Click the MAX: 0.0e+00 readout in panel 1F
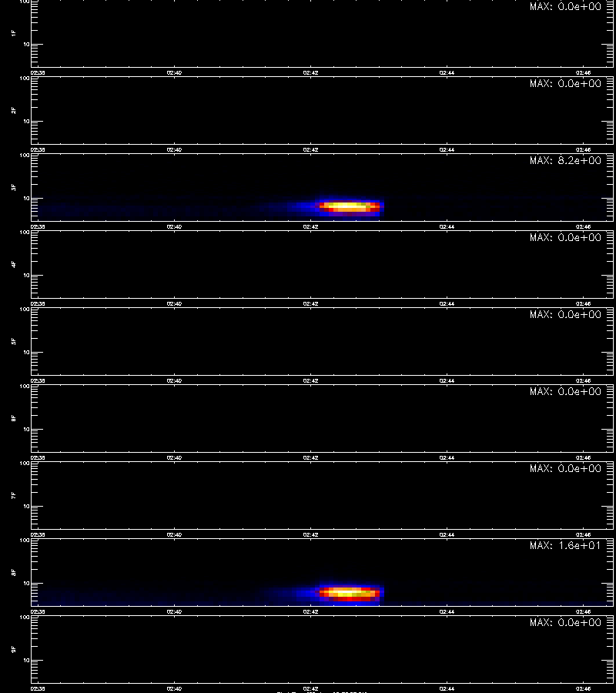 pos(565,6)
